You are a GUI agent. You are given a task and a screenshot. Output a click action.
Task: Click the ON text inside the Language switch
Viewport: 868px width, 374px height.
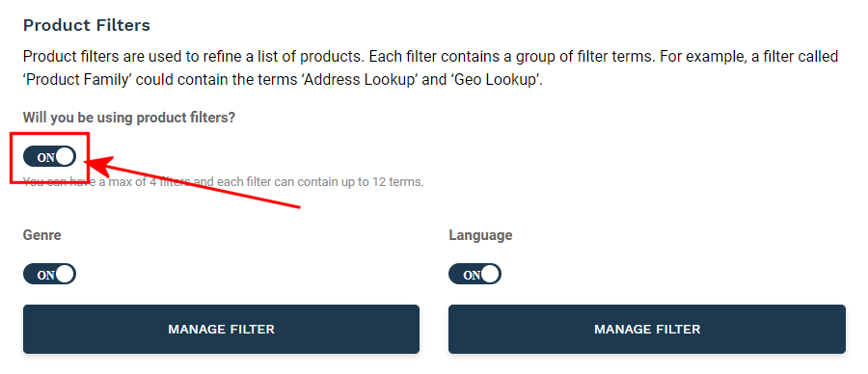472,275
